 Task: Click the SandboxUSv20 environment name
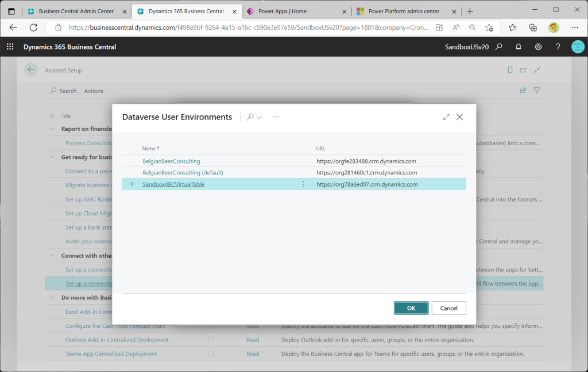point(466,47)
